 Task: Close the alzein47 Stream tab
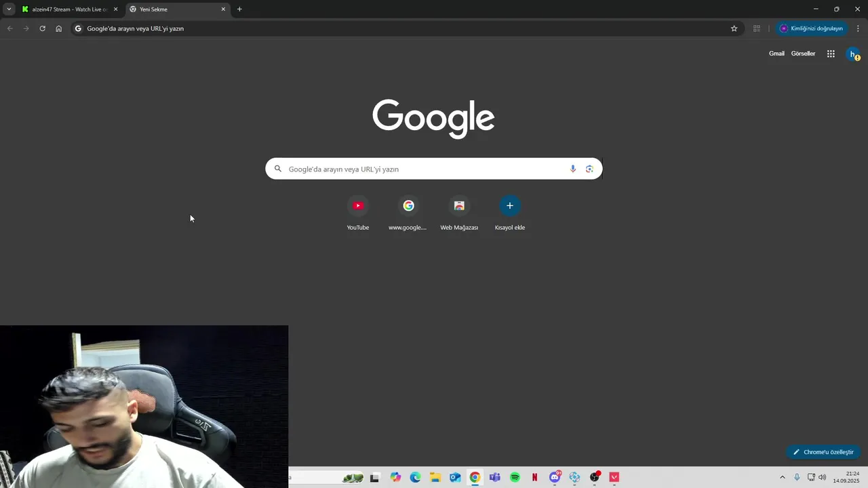pos(115,9)
